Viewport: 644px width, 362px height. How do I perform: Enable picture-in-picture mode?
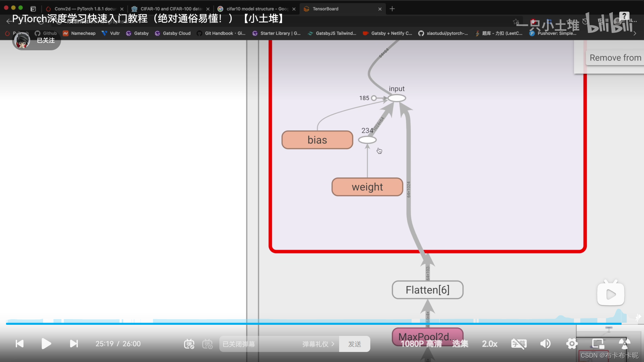tap(598, 344)
